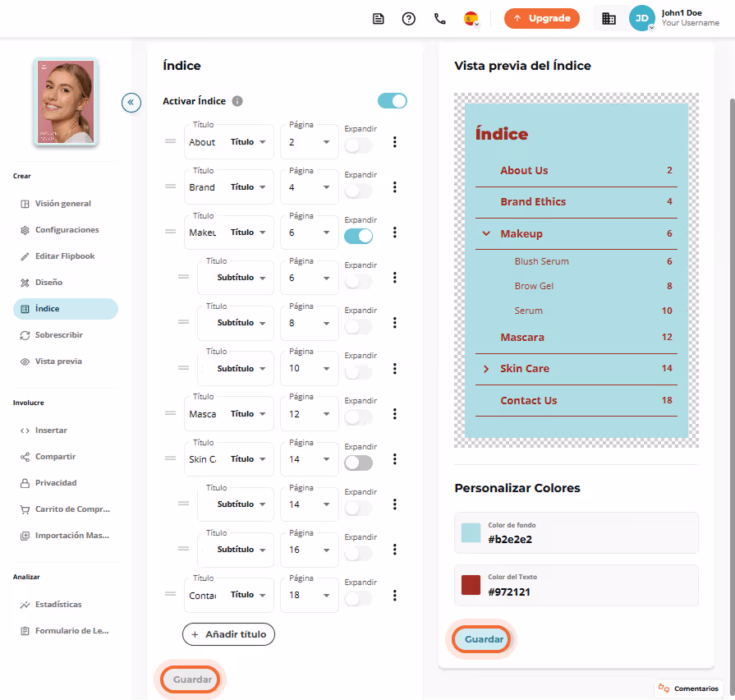Click the phone contact icon
Image resolution: width=735 pixels, height=700 pixels.
tap(439, 19)
